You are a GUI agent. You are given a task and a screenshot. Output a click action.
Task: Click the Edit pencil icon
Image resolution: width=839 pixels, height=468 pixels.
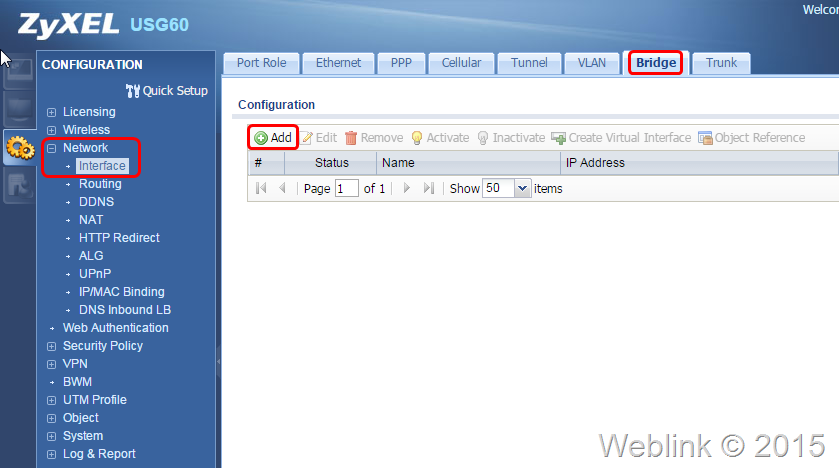click(x=307, y=138)
